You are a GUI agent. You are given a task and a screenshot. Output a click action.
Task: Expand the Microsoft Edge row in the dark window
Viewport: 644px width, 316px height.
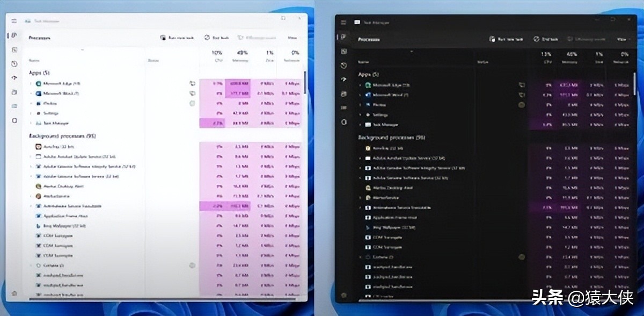click(x=360, y=85)
